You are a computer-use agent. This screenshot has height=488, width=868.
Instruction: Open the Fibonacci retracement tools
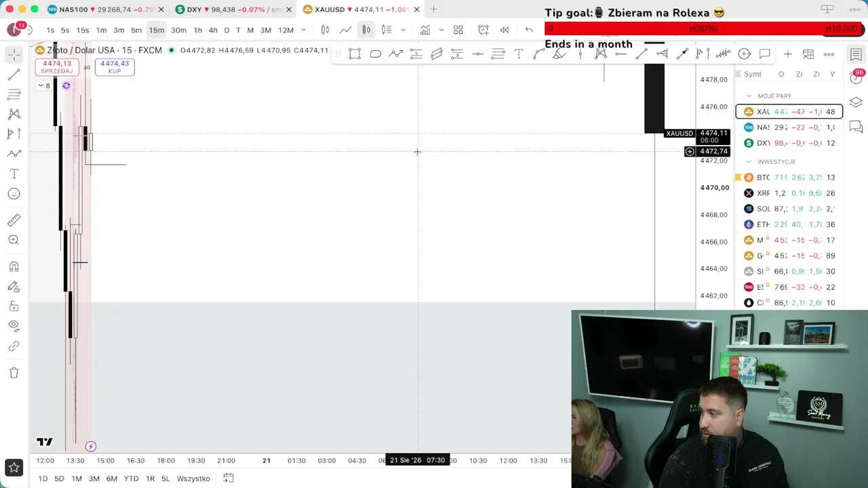click(14, 94)
